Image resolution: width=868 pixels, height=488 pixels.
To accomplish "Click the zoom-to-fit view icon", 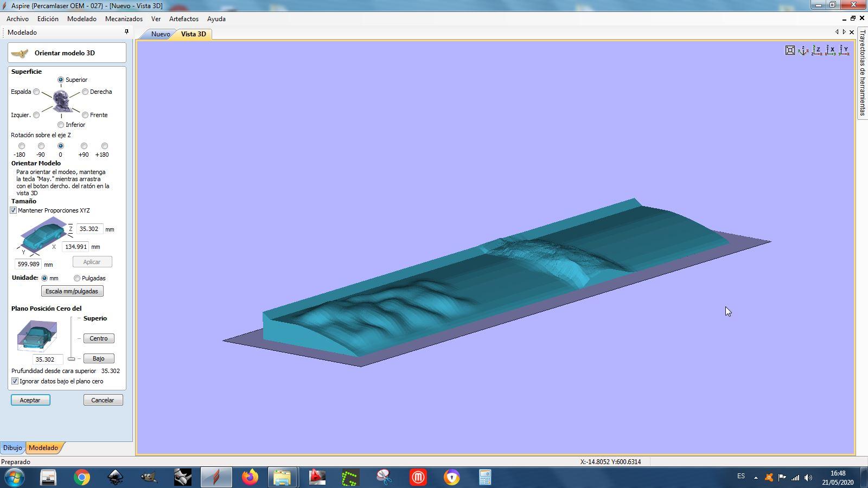I will click(790, 50).
